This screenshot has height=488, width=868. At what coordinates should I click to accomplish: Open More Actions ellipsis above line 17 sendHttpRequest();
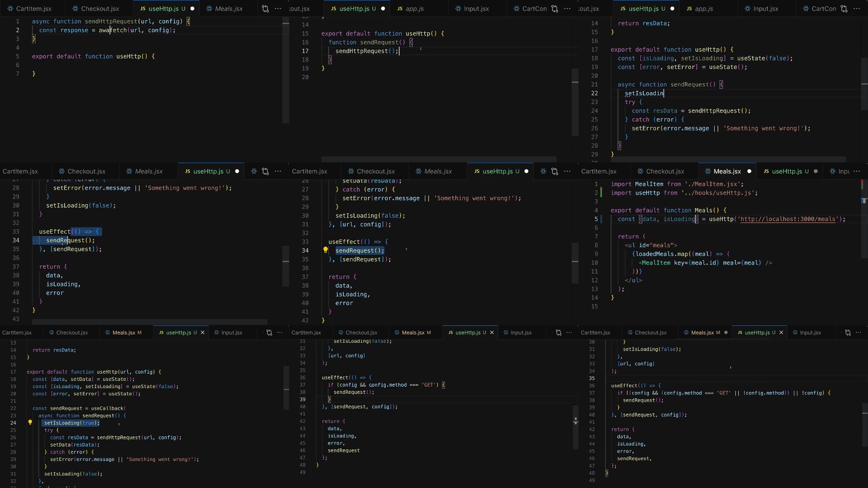pos(568,9)
